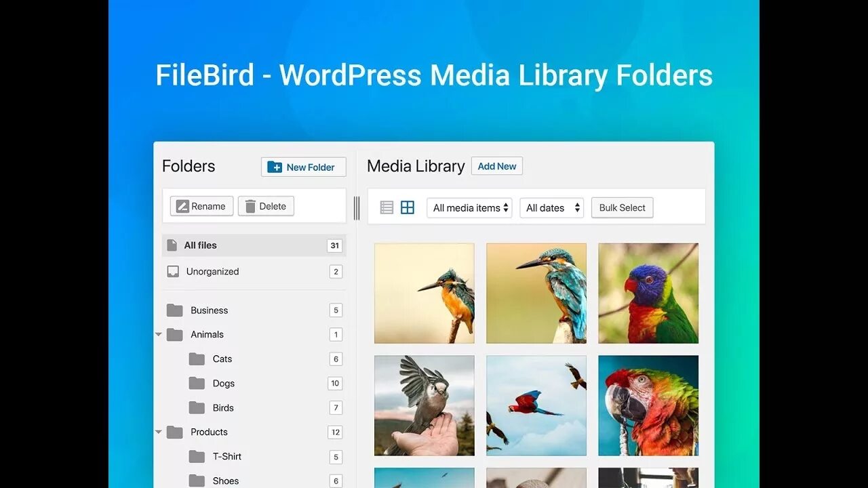Click the Add New media button
The height and width of the screenshot is (488, 868).
tap(496, 166)
